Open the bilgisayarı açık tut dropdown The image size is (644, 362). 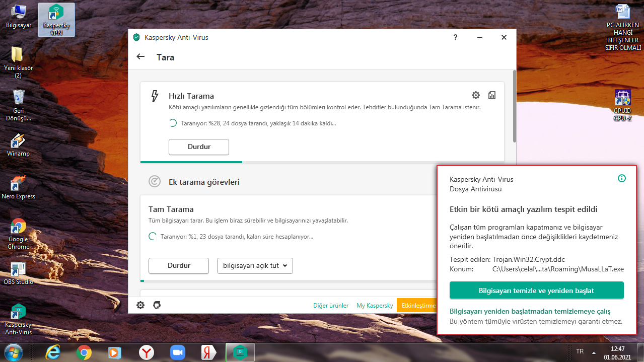[x=255, y=266]
